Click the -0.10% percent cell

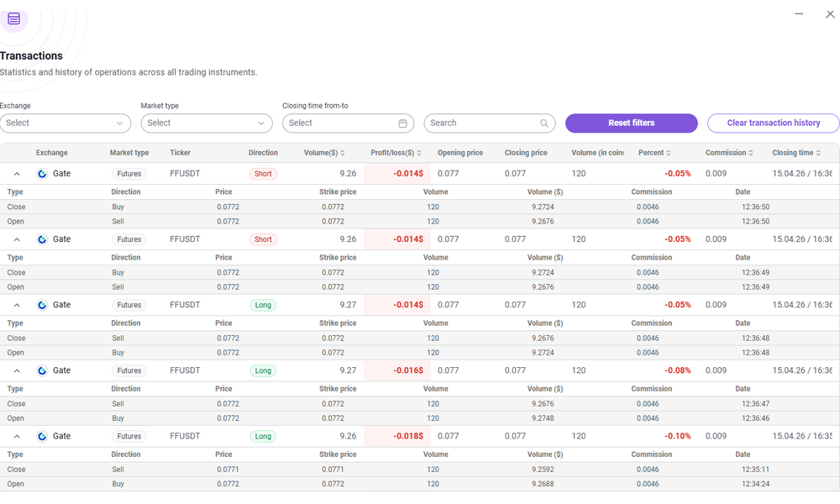(678, 437)
